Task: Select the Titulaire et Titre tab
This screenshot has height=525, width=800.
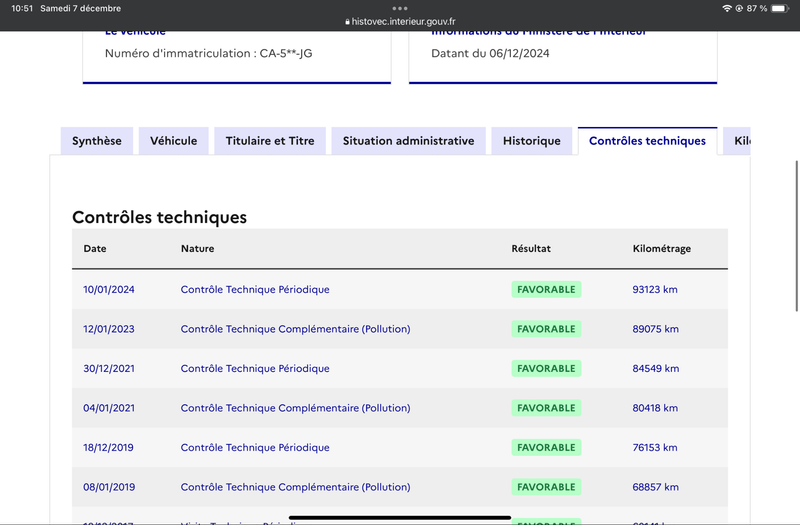Action: (x=270, y=141)
